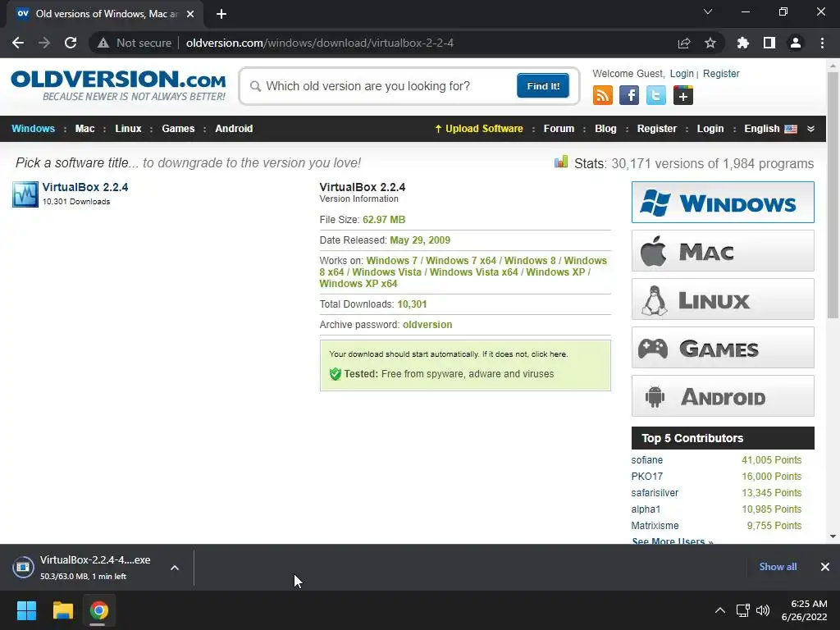Open the Twitter social icon
The height and width of the screenshot is (630, 840).
[x=655, y=95]
